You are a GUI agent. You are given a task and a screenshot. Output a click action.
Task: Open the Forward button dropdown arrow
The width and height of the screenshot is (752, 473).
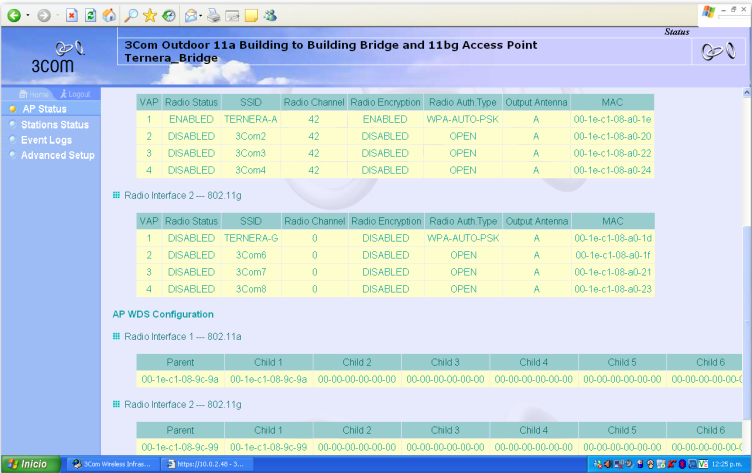[x=57, y=16]
